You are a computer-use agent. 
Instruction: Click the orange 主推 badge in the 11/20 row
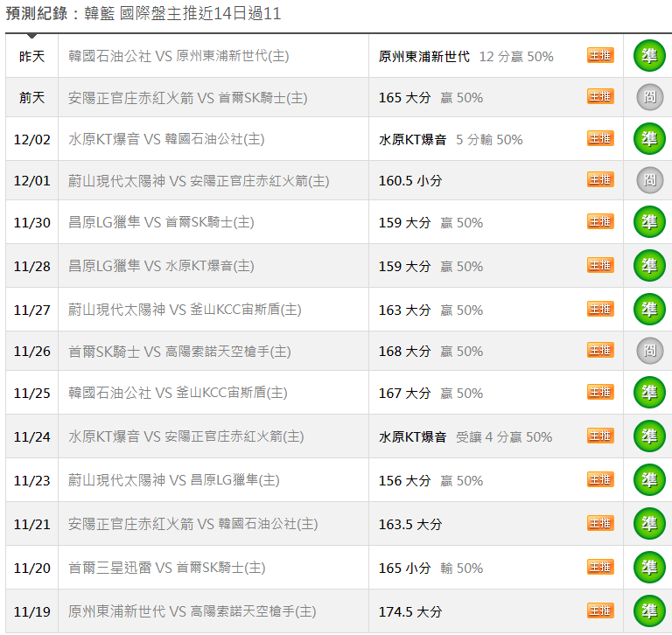click(x=600, y=567)
